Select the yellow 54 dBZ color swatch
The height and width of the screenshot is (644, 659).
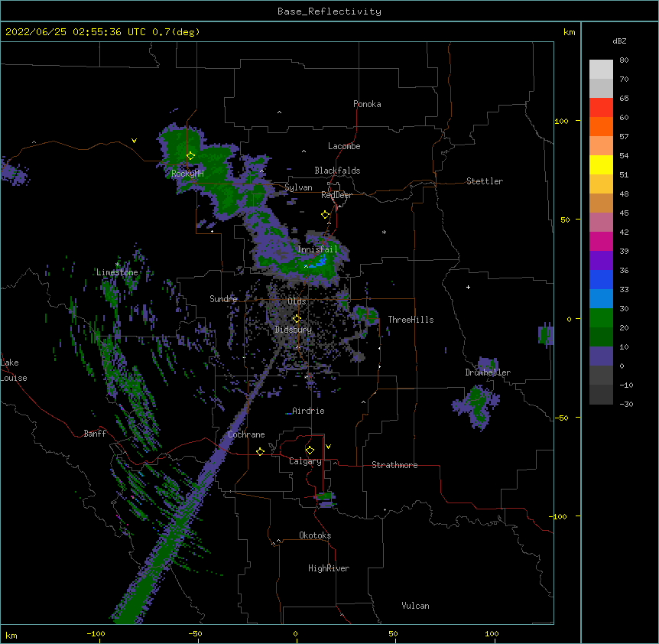(x=601, y=164)
